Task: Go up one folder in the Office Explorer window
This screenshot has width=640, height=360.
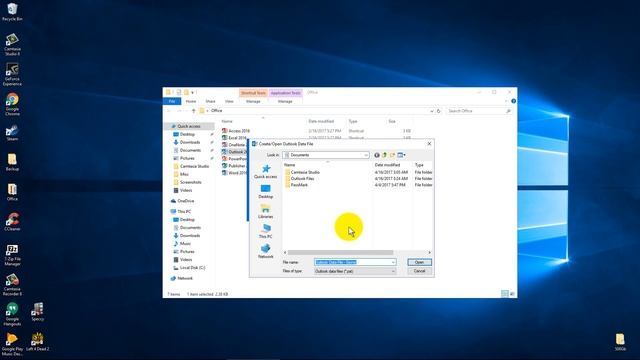Action: pos(193,111)
